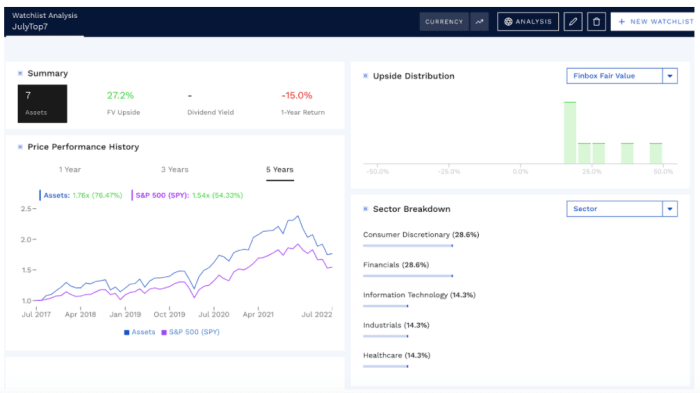Click the Summary section icon
Image resolution: width=700 pixels, height=393 pixels.
(x=20, y=73)
